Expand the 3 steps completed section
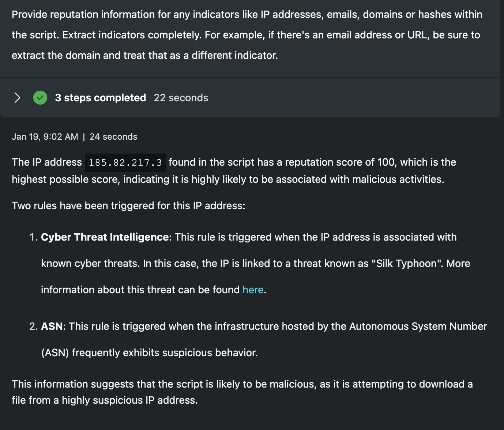The image size is (504, 430). (17, 98)
